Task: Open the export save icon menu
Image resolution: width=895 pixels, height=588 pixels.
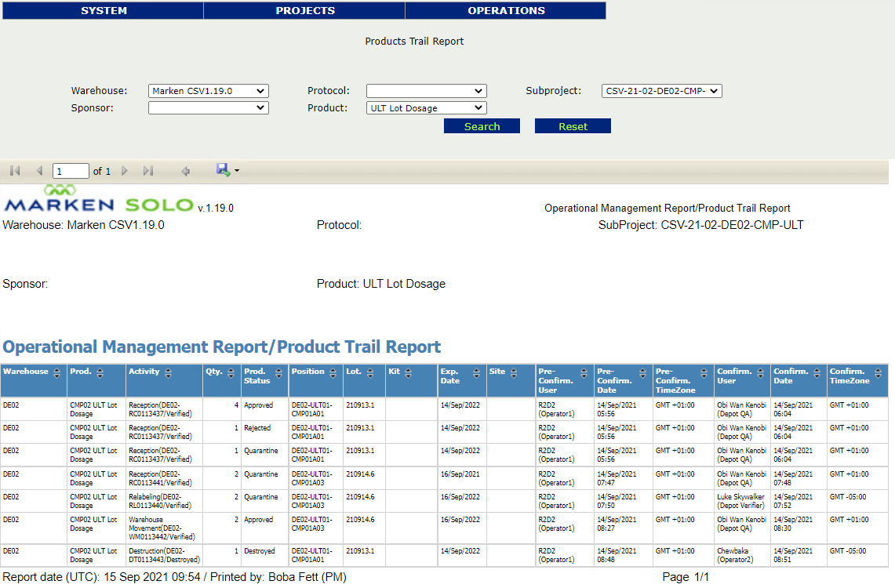Action: coord(227,170)
